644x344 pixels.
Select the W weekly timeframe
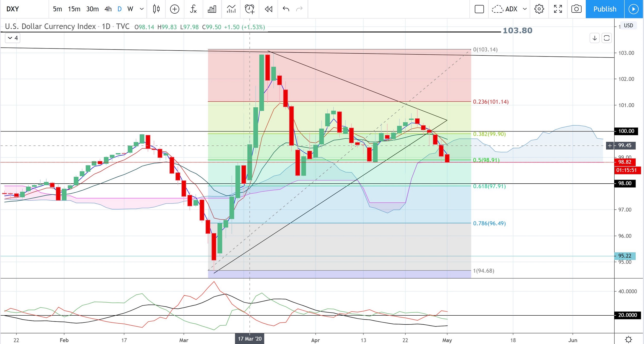(130, 9)
